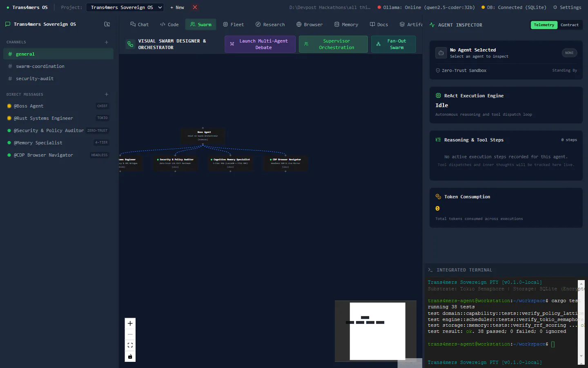This screenshot has height=368, width=588.
Task: Collapse the Trans4mers Sovereign OS sidebar
Action: (107, 24)
